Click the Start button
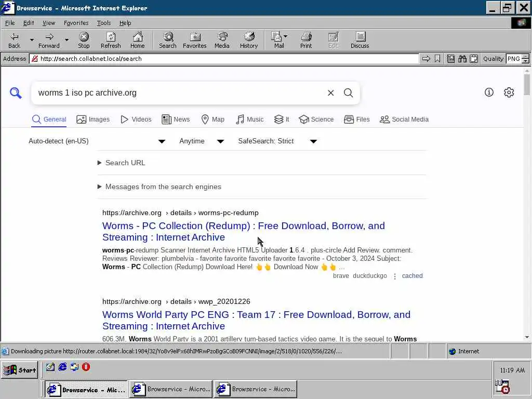The image size is (532, 399). point(20,370)
